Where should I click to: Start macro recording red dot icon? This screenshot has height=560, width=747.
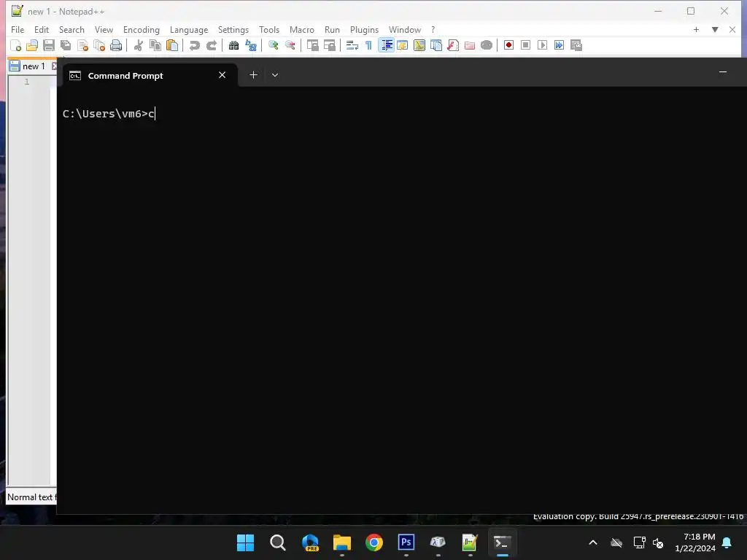click(x=508, y=45)
